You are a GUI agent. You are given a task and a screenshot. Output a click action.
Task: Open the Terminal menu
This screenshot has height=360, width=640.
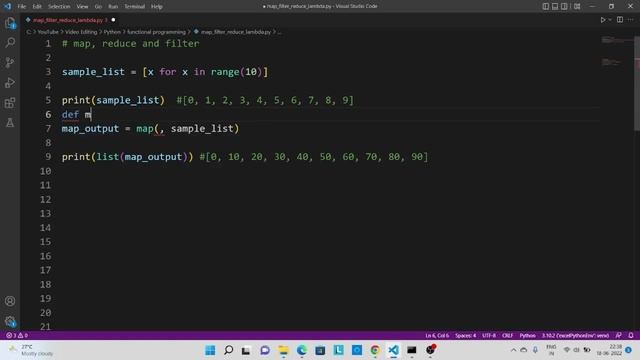point(135,7)
